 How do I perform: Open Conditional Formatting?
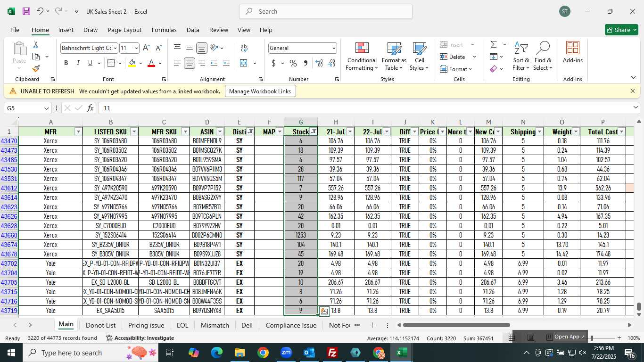(x=362, y=57)
